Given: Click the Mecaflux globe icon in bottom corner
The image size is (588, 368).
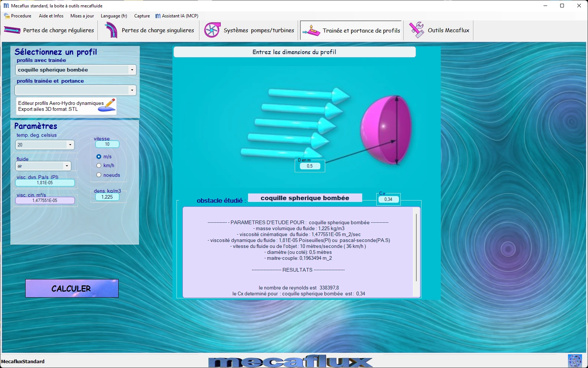Looking at the screenshot, I should coord(575,361).
